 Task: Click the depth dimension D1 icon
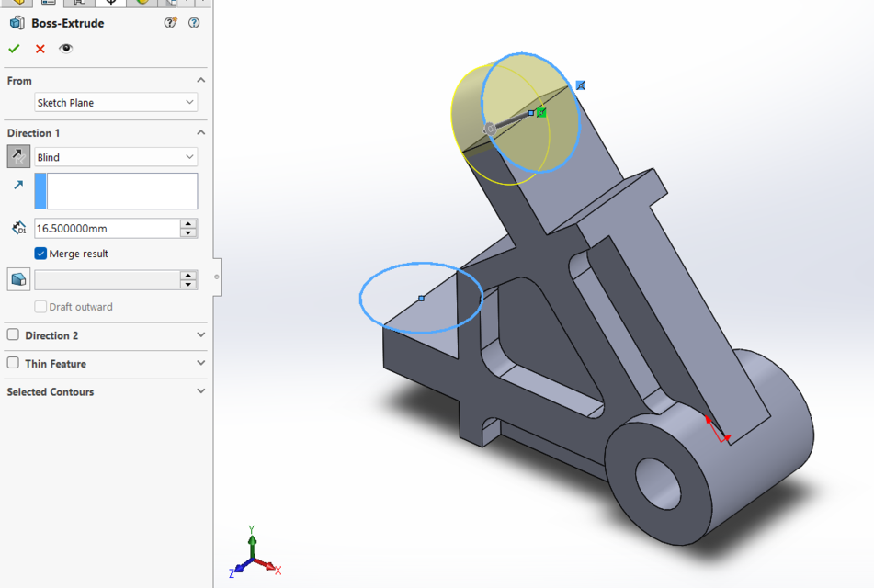[x=18, y=227]
